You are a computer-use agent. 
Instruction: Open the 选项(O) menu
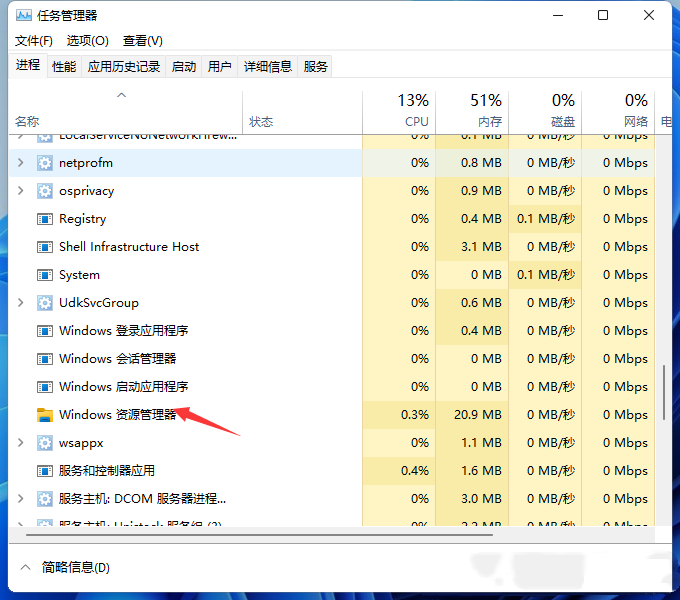[x=88, y=41]
